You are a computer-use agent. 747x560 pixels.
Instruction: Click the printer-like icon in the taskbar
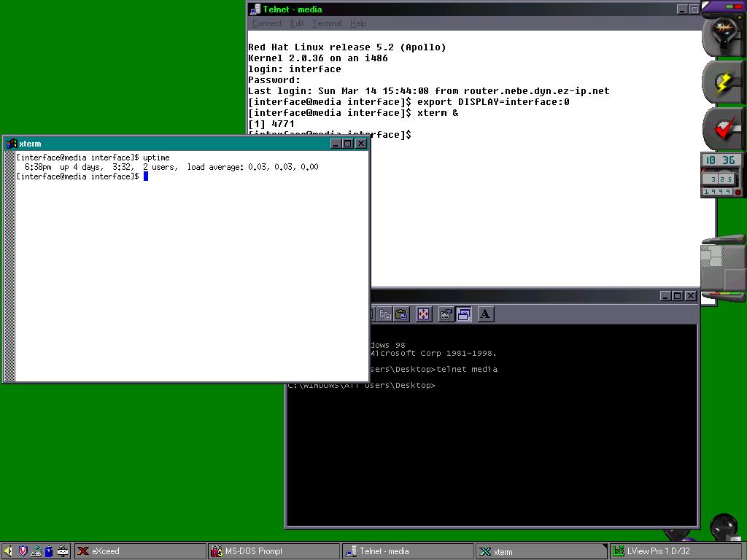click(63, 551)
